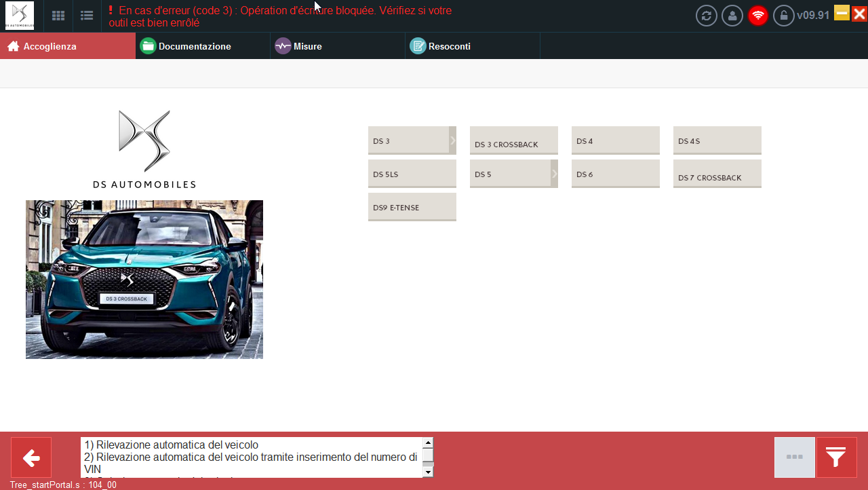868x490 pixels.
Task: Click the purple Misure waveform icon
Action: (283, 46)
